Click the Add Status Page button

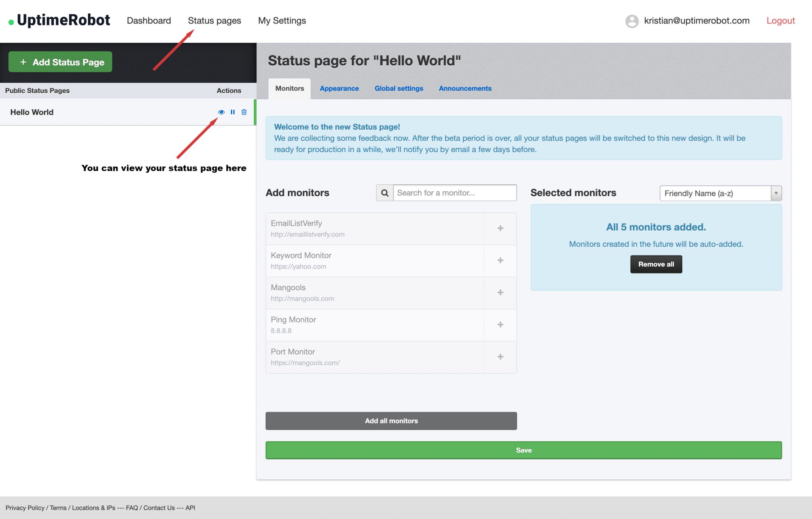click(60, 62)
